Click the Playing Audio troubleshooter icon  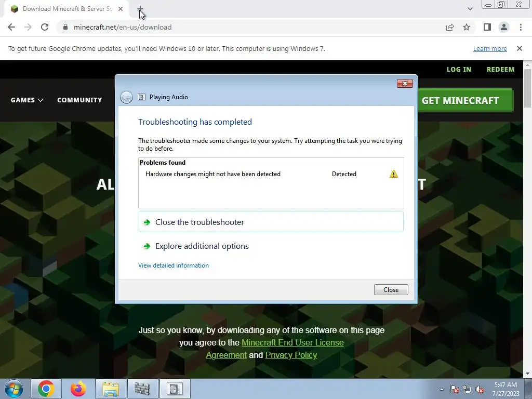click(141, 97)
